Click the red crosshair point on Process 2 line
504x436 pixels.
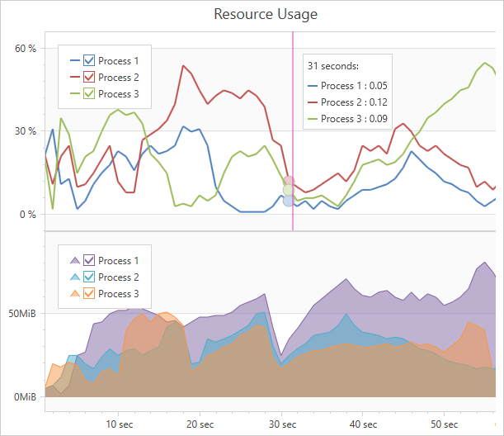[289, 181]
